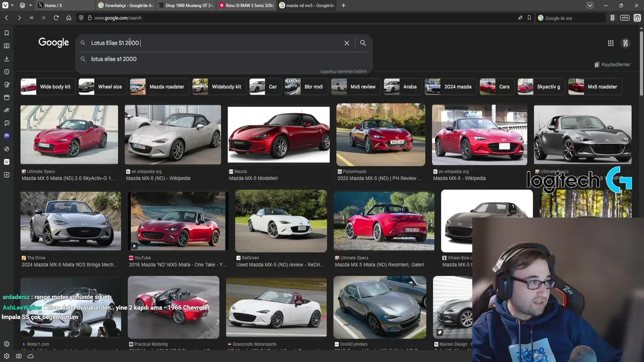The image size is (644, 362).
Task: Filter by 'Widebody kit' chip
Action: point(219,86)
